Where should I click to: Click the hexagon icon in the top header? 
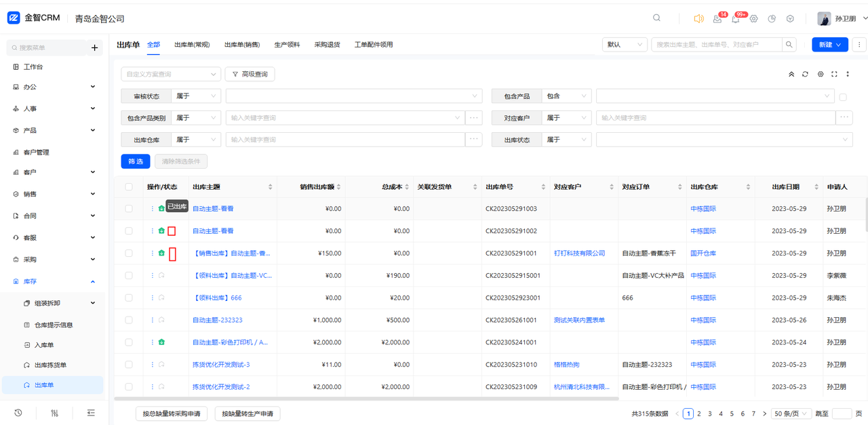(790, 19)
